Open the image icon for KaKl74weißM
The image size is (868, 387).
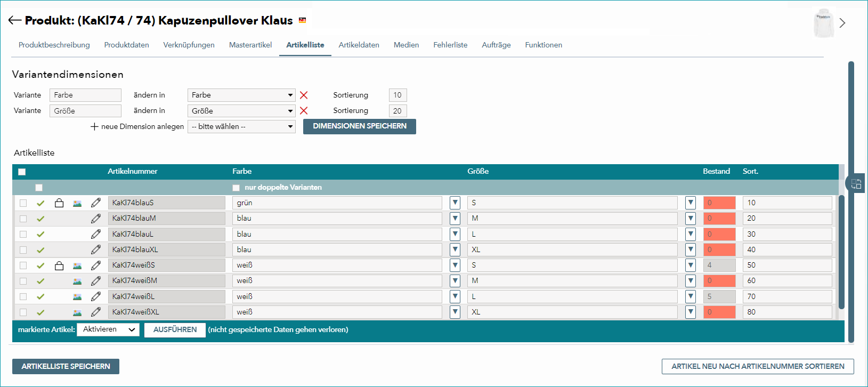pos(77,281)
